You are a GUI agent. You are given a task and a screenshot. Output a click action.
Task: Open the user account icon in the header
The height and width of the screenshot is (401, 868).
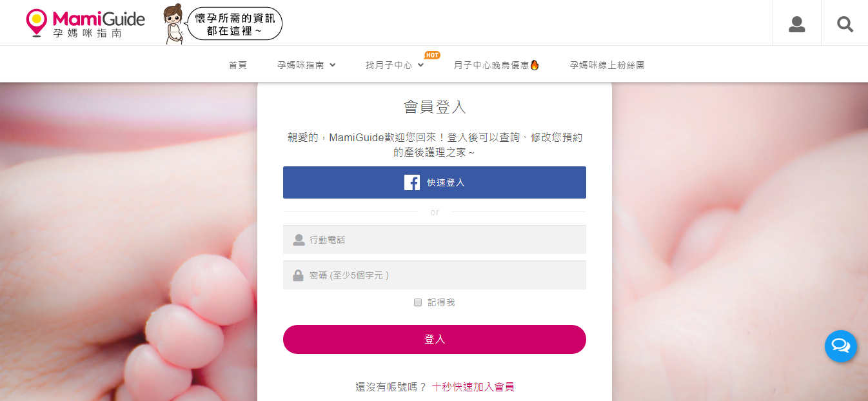point(797,23)
